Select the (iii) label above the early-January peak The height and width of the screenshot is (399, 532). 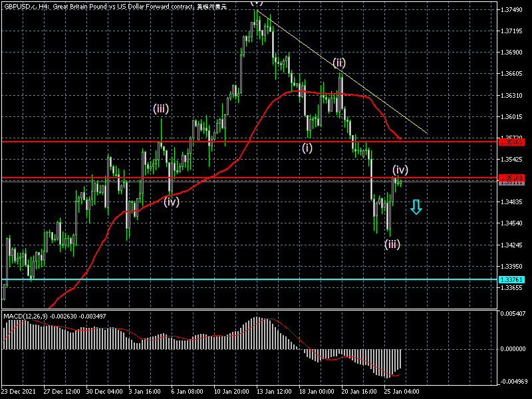161,108
